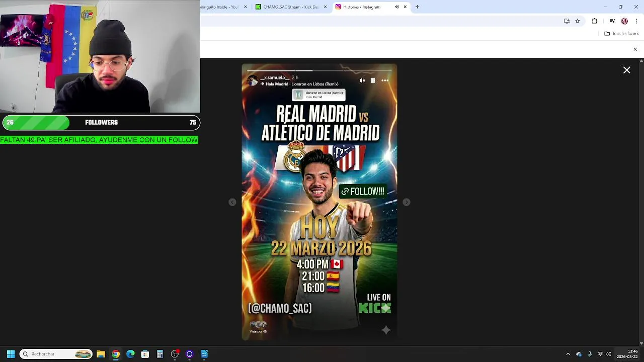Open the clock and date 13:46
The height and width of the screenshot is (362, 644).
click(x=627, y=354)
